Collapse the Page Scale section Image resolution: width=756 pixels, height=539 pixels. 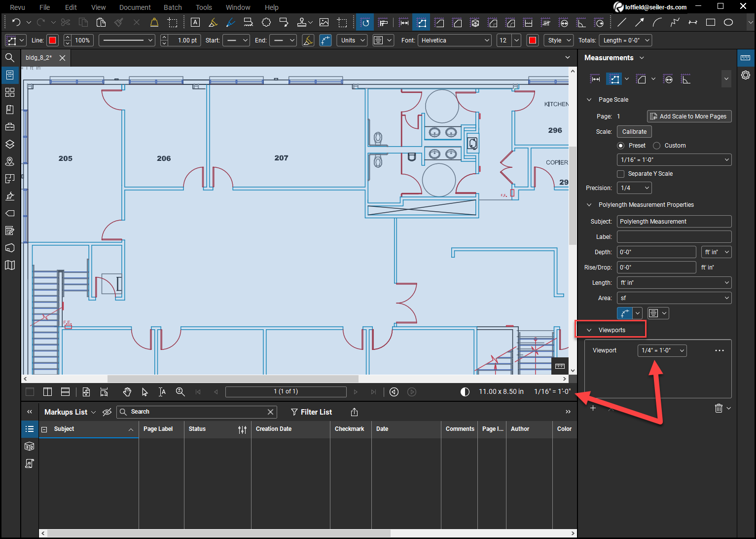[x=589, y=100]
